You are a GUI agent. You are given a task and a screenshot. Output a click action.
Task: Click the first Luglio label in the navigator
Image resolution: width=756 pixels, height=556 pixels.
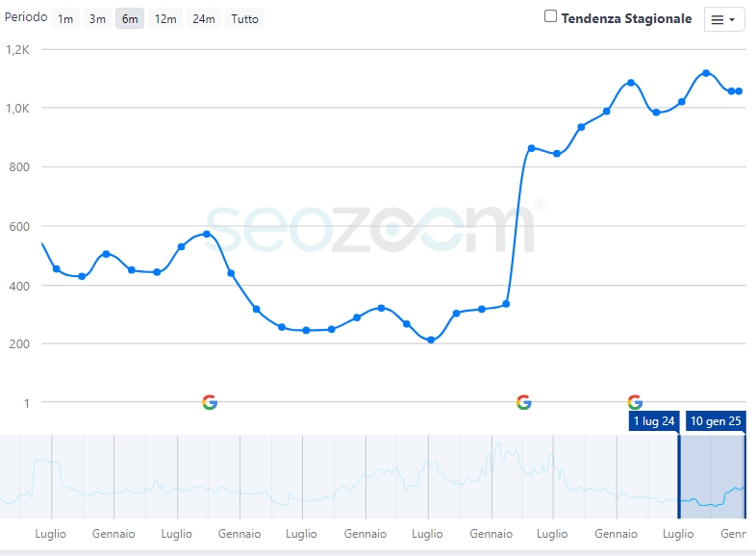coord(50,534)
